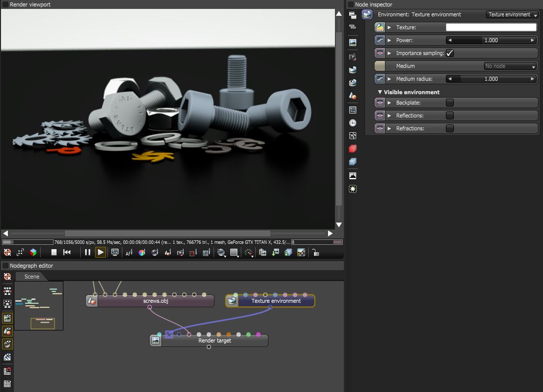Select the white balance picker icon

142,252
